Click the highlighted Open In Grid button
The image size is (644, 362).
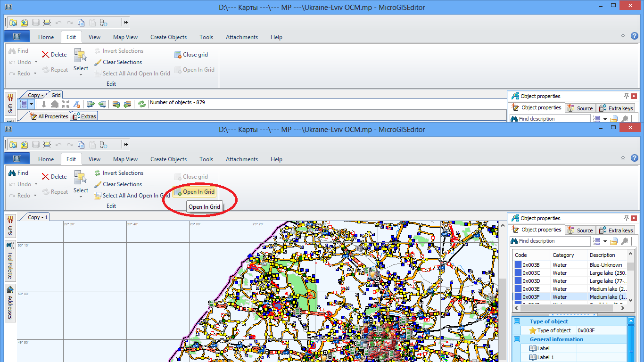click(x=194, y=192)
